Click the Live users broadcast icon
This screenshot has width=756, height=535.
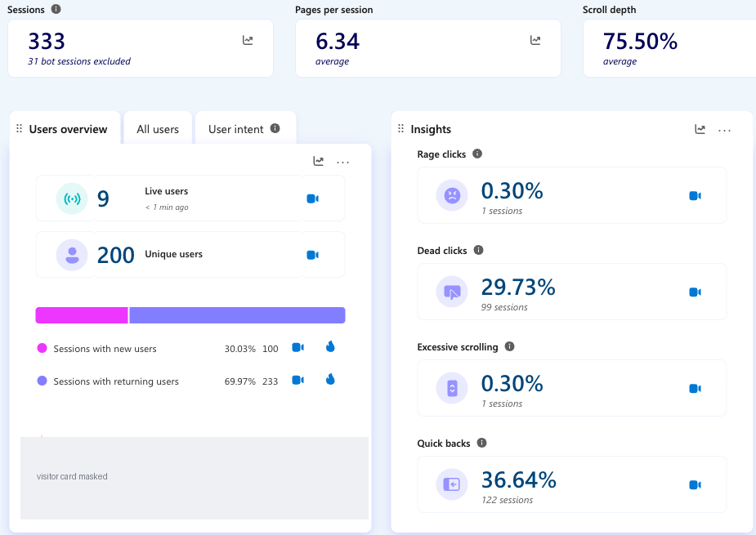[72, 198]
